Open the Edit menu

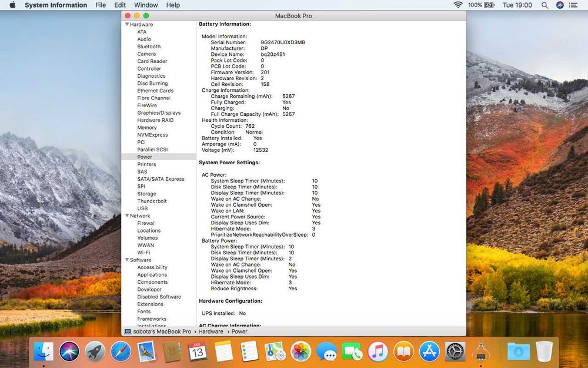120,5
